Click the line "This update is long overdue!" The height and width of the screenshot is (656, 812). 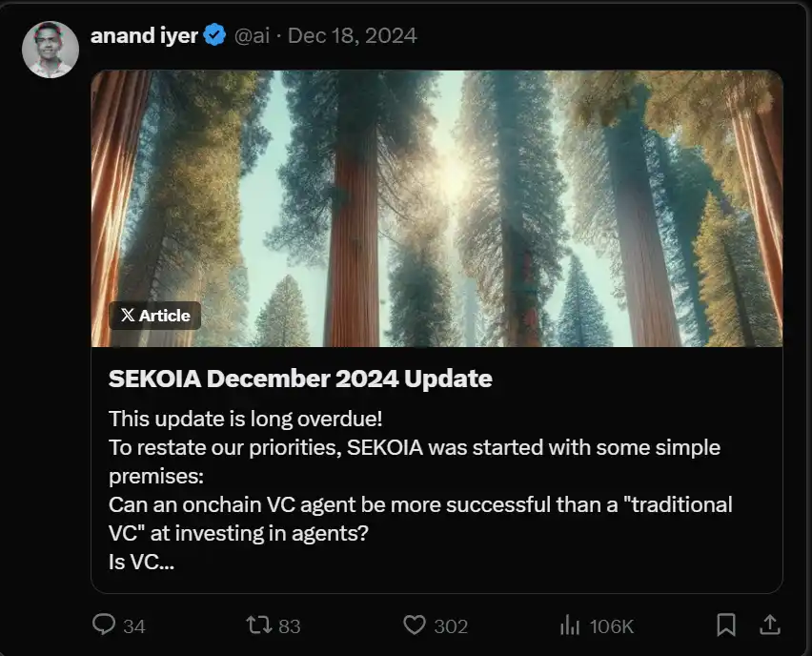coord(245,419)
